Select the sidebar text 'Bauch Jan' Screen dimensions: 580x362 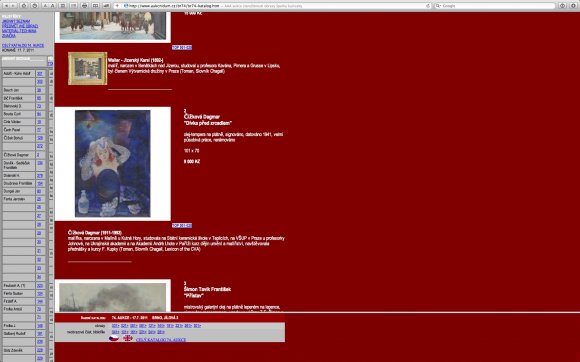(11, 90)
